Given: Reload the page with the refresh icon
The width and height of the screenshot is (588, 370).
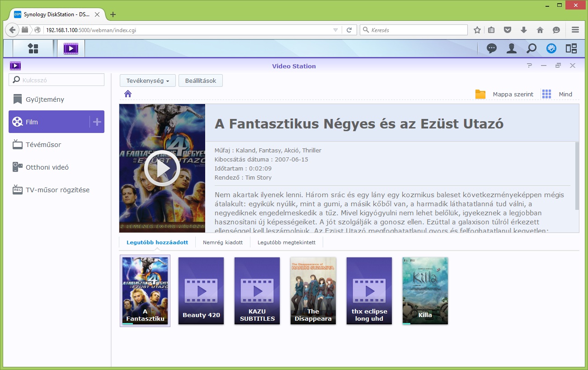Looking at the screenshot, I should (349, 30).
